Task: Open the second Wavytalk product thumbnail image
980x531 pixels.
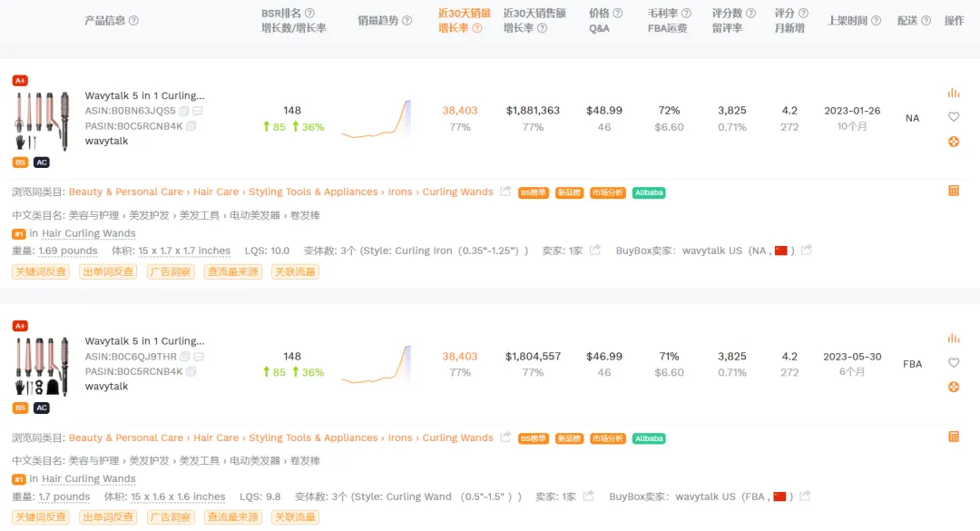Action: click(x=41, y=367)
